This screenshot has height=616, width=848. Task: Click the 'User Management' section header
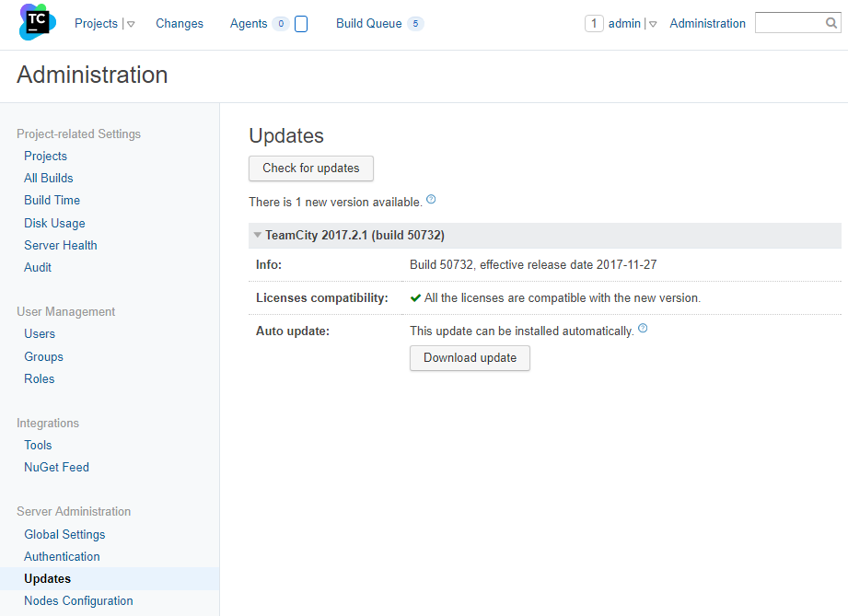pyautogui.click(x=66, y=311)
